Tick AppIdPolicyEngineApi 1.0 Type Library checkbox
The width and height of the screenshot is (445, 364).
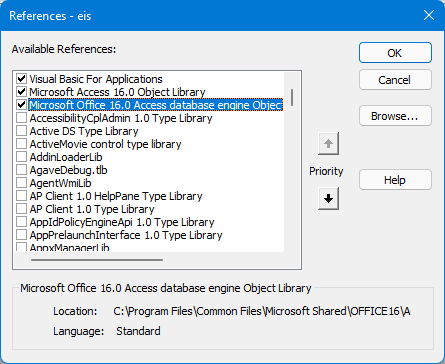coord(22,222)
